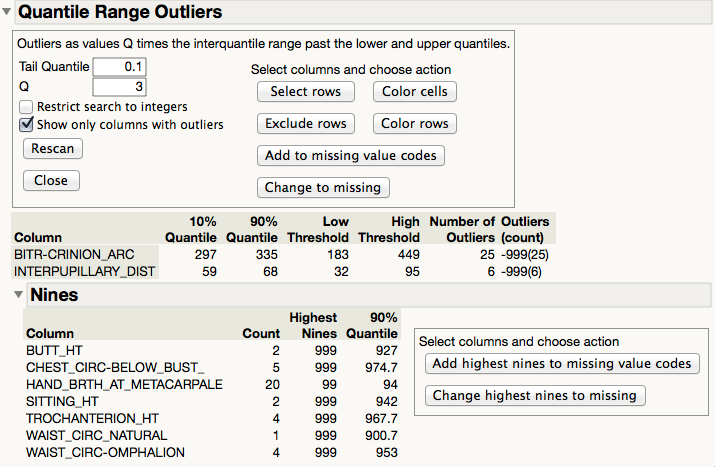This screenshot has height=467, width=715.
Task: Click the Change to missing button
Action: point(323,188)
